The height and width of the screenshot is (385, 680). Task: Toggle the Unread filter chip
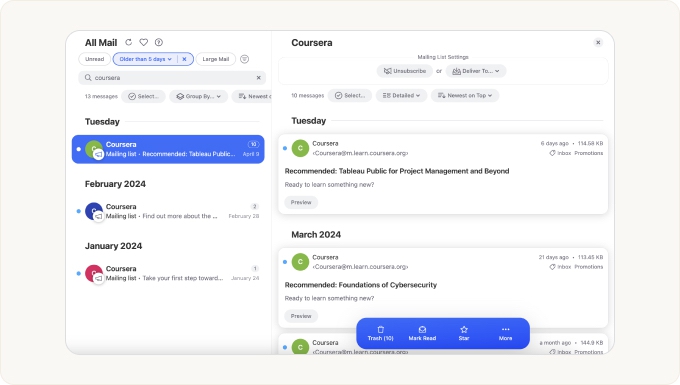(95, 59)
